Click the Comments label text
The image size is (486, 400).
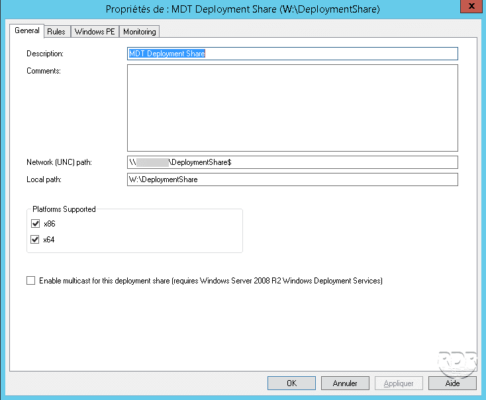pyautogui.click(x=43, y=71)
